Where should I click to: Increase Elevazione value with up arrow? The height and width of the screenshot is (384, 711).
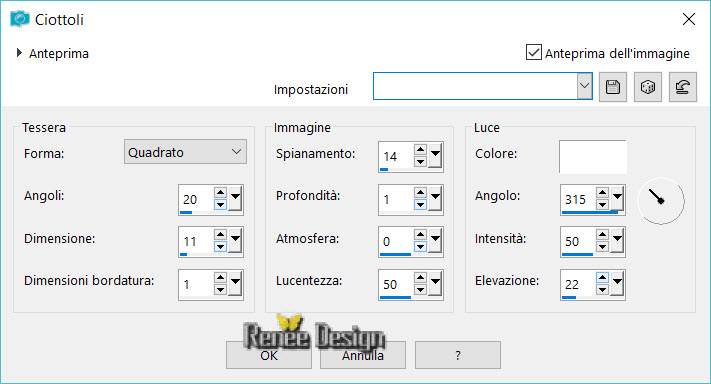tap(602, 277)
